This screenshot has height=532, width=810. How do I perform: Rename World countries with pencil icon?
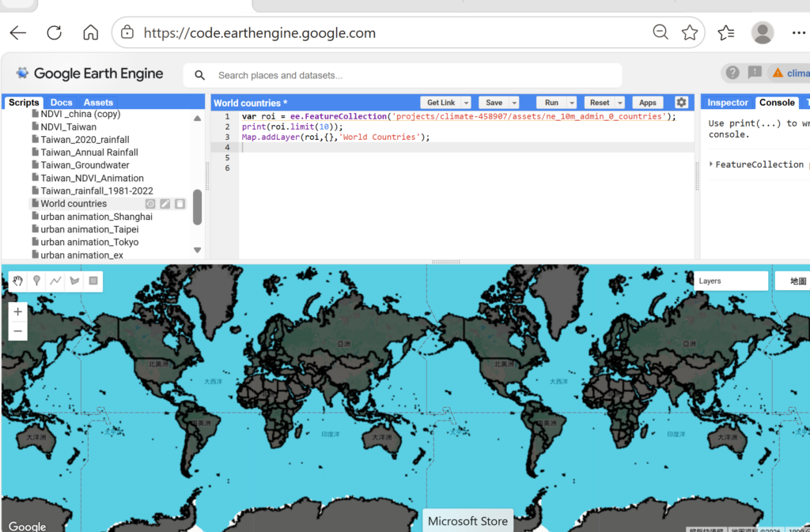pyautogui.click(x=165, y=204)
